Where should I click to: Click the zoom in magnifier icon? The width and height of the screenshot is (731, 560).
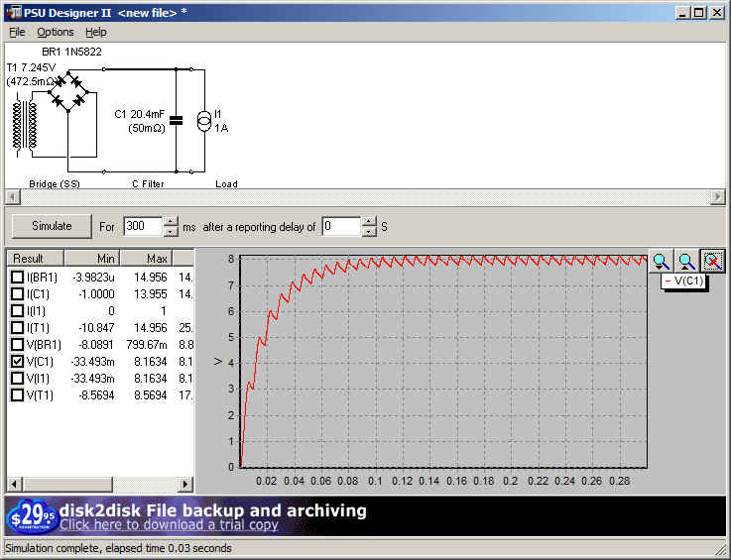click(661, 261)
